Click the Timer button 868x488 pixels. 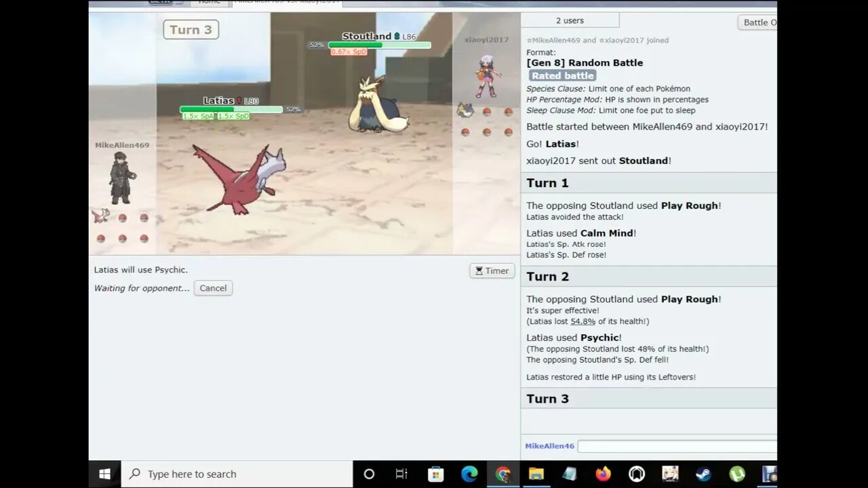pos(492,270)
